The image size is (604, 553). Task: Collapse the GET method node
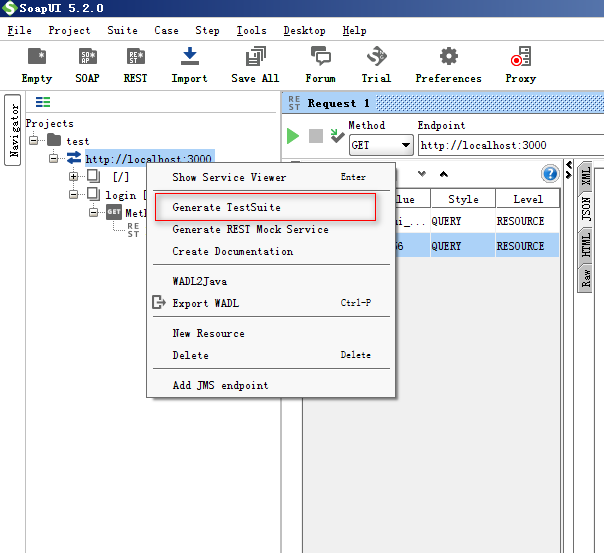tap(93, 212)
